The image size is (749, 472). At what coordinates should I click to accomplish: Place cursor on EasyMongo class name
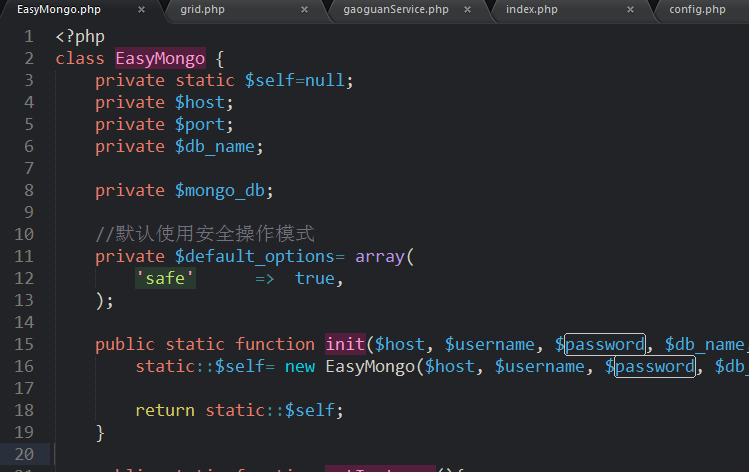160,59
